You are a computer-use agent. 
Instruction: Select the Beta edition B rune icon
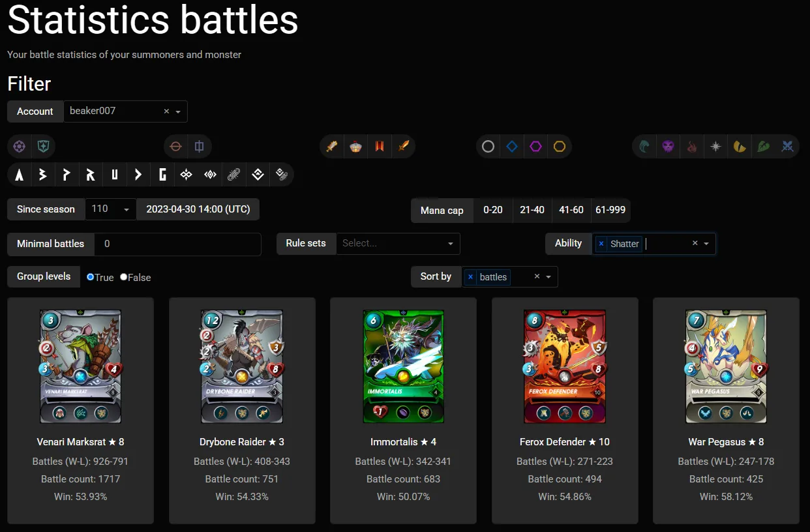[43, 175]
